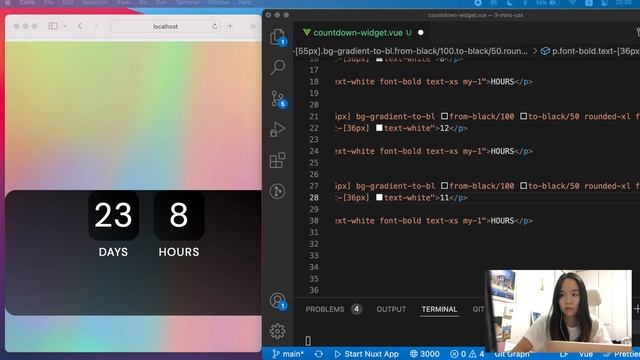The width and height of the screenshot is (640, 360).
Task: Show more Safari toolbar items chevron
Action: point(252,26)
